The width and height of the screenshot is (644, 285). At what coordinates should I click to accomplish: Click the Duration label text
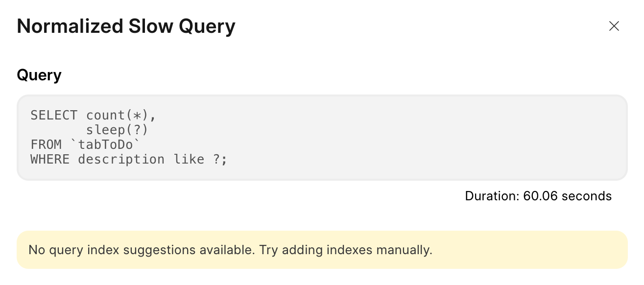(492, 196)
